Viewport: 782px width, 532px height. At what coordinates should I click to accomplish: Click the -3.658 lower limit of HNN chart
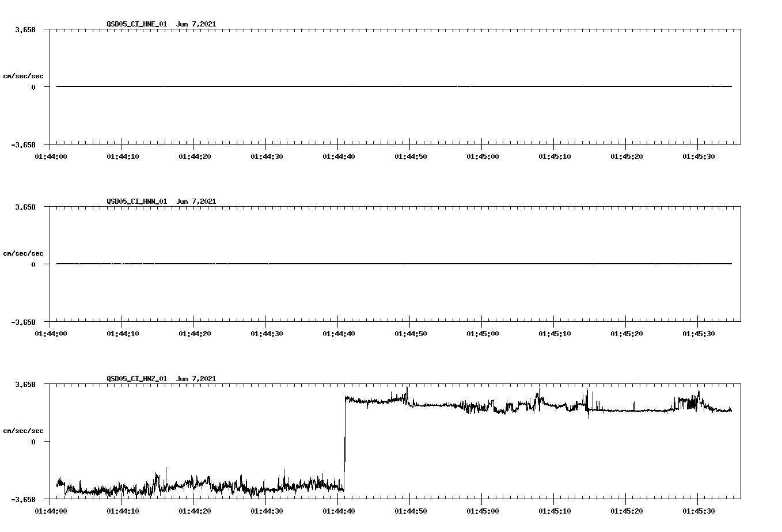coord(24,322)
